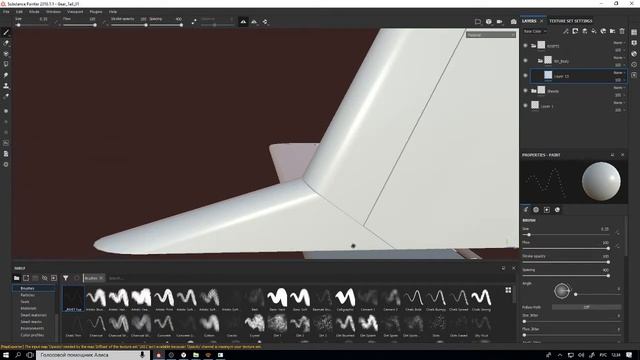640x360 pixels.
Task: Add a folder icon in Layers toolbar
Action: pos(613,31)
